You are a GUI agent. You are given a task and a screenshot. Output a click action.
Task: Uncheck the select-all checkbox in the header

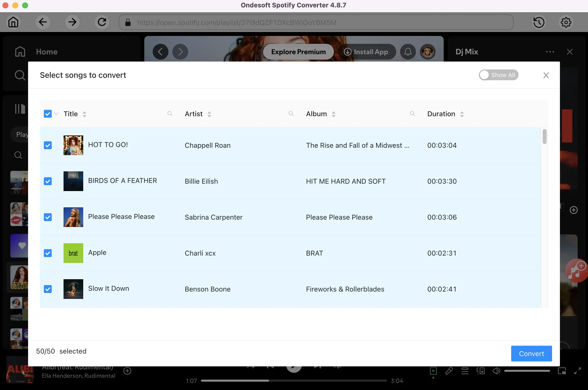click(x=48, y=114)
